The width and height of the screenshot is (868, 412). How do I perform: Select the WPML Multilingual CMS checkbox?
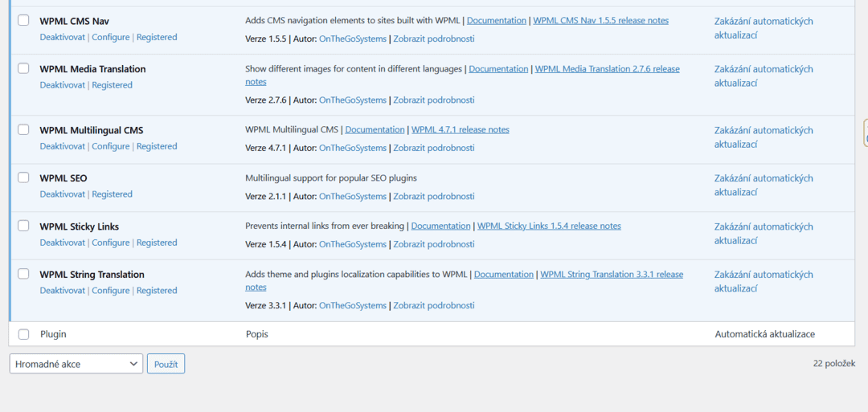point(23,130)
